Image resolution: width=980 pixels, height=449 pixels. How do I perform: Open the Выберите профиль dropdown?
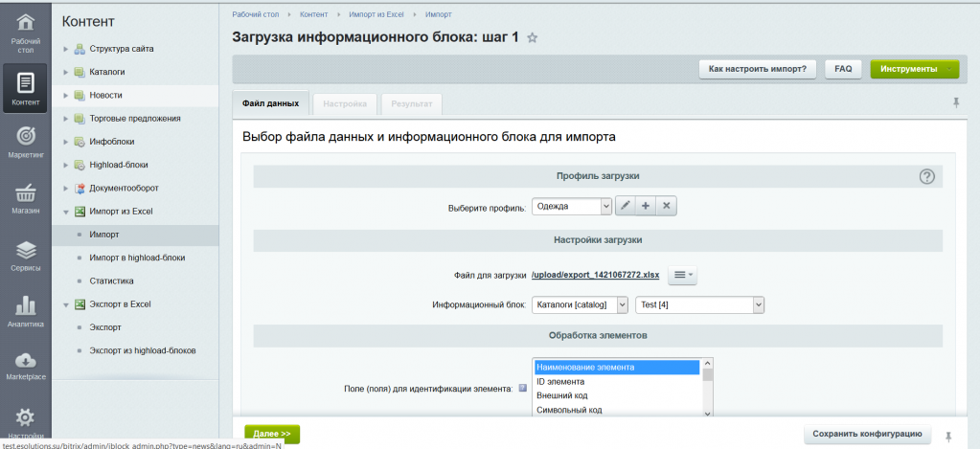571,206
